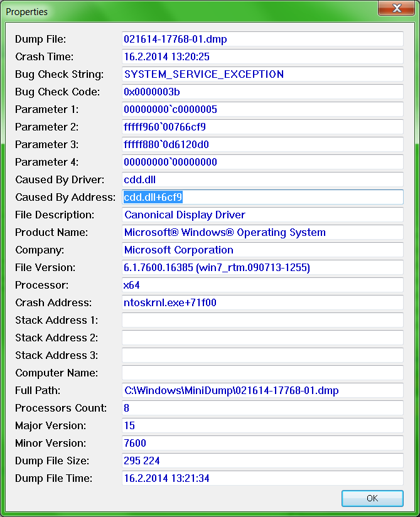The image size is (420, 517).
Task: Click the Product Name field
Action: coord(262,232)
